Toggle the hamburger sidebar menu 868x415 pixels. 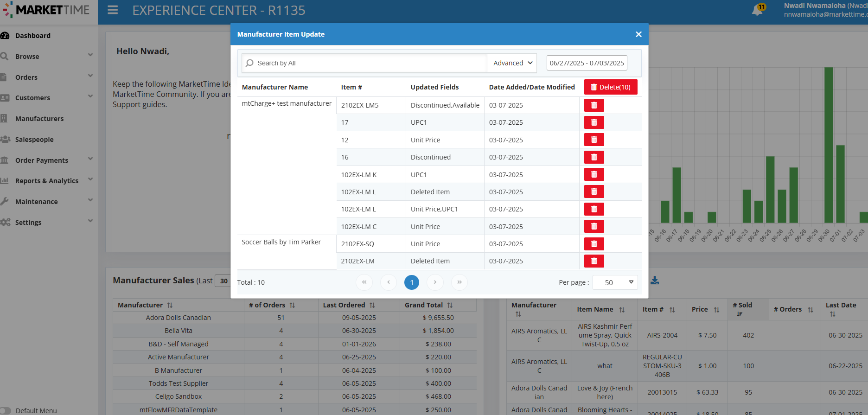pos(113,10)
